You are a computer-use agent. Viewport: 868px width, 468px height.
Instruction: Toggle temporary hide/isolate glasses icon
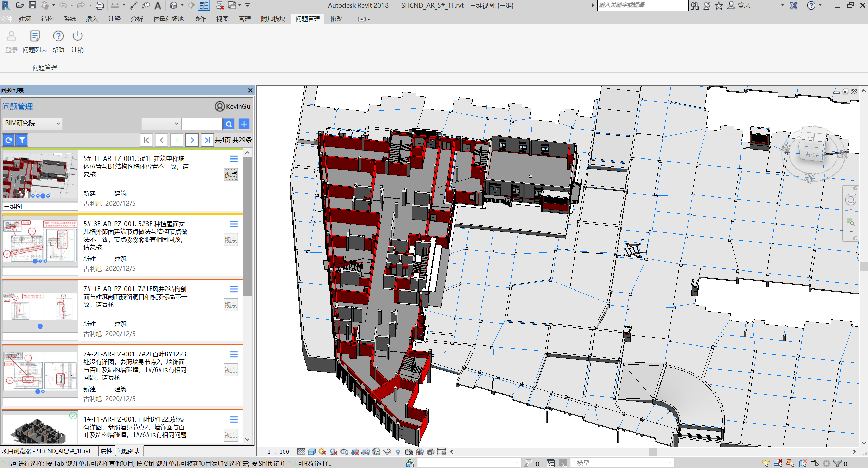pos(387,452)
